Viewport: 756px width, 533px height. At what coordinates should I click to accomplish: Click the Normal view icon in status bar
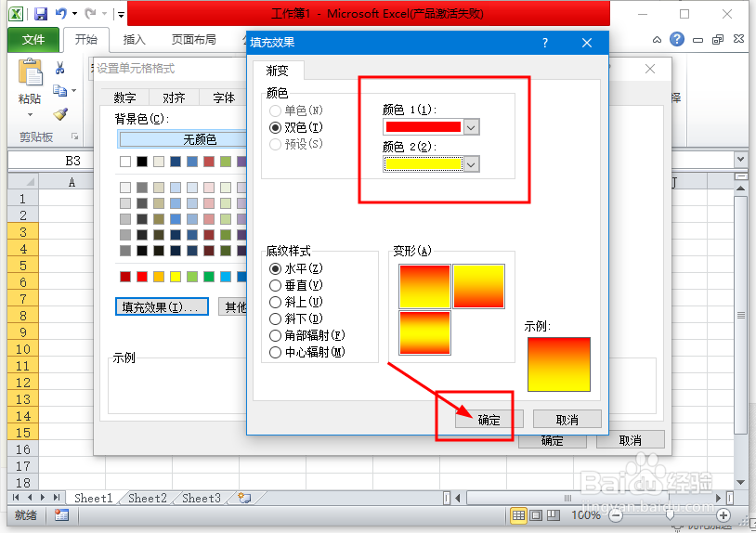(519, 515)
